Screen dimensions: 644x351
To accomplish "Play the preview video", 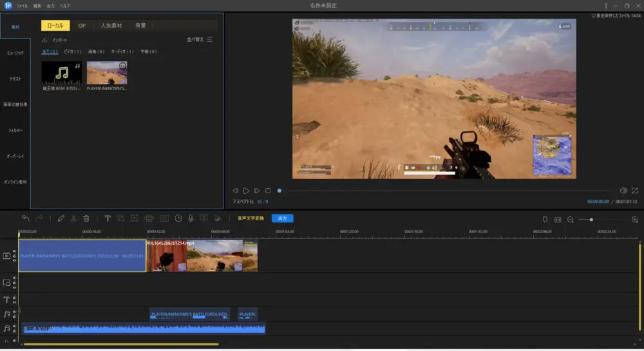I will (x=246, y=191).
